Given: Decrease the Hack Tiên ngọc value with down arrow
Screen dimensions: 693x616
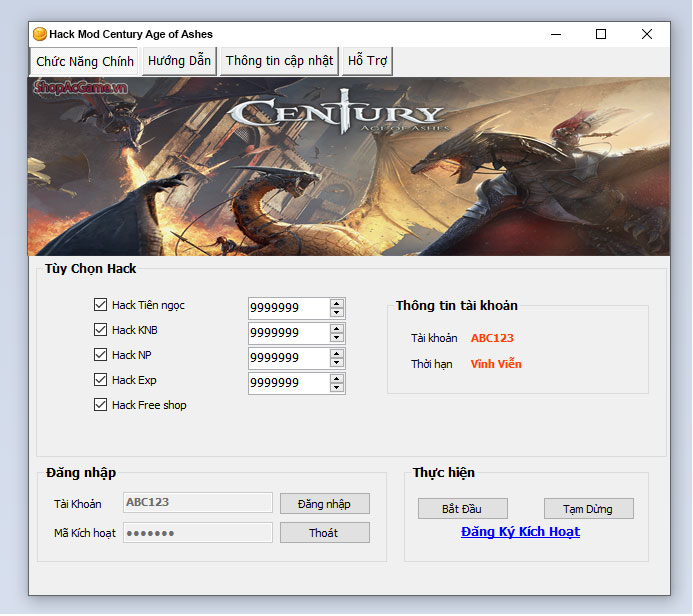Looking at the screenshot, I should (x=337, y=312).
